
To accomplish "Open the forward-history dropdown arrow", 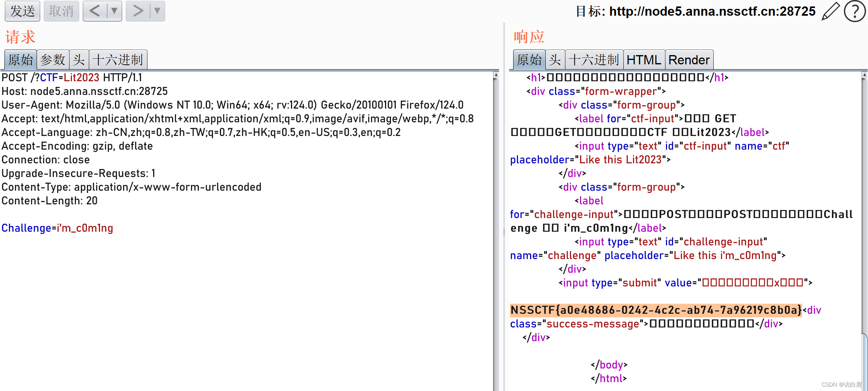I will coord(157,11).
